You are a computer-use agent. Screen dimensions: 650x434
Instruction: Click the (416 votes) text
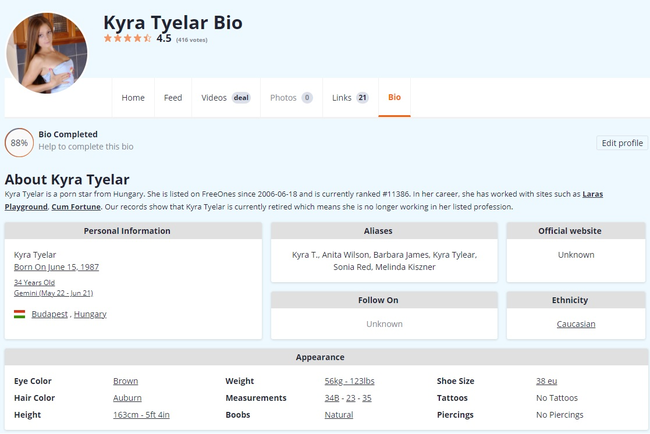(192, 40)
